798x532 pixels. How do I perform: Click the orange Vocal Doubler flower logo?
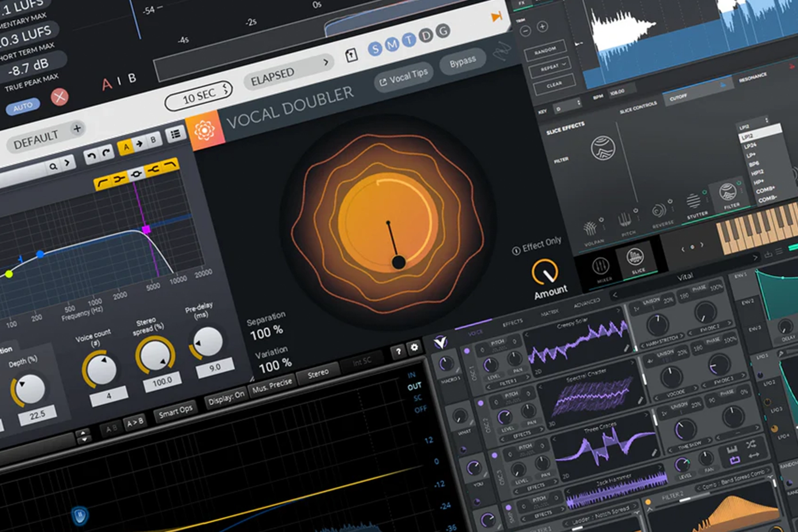click(204, 131)
